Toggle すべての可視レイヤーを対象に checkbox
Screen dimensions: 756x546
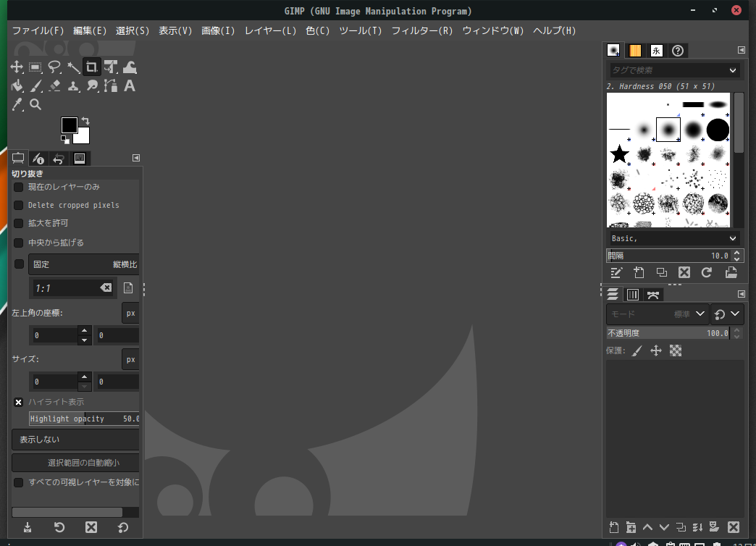coord(18,482)
